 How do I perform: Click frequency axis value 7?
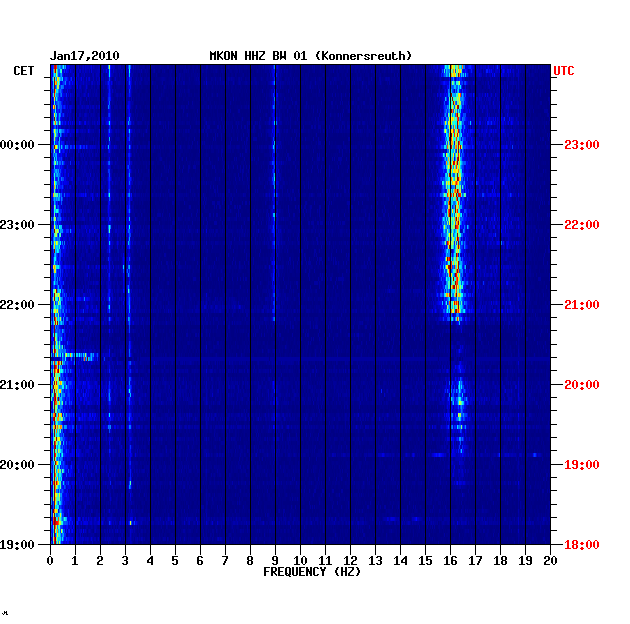225,561
